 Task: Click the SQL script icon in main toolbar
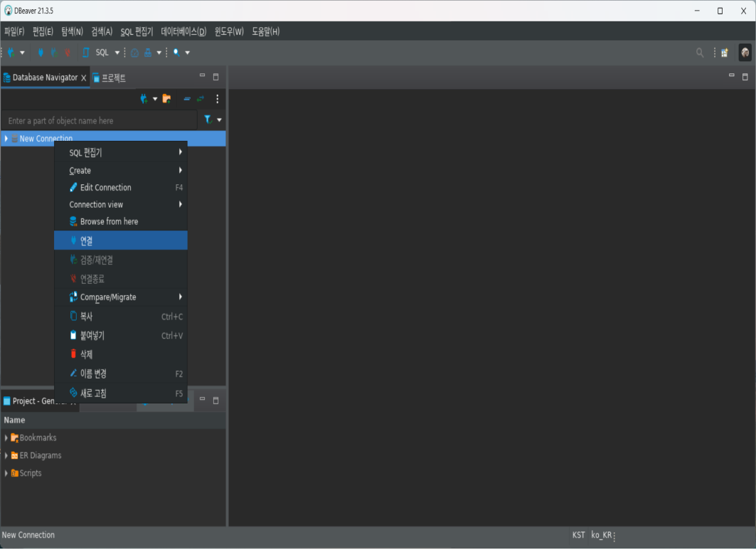click(86, 53)
